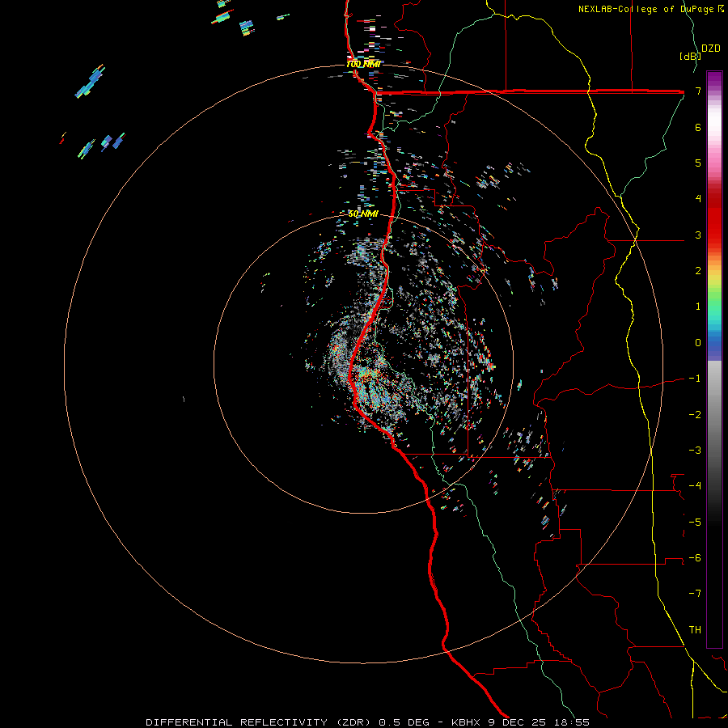This screenshot has height=728, width=728.
Task: Click the 0 value on the color scale
Action: 698,343
